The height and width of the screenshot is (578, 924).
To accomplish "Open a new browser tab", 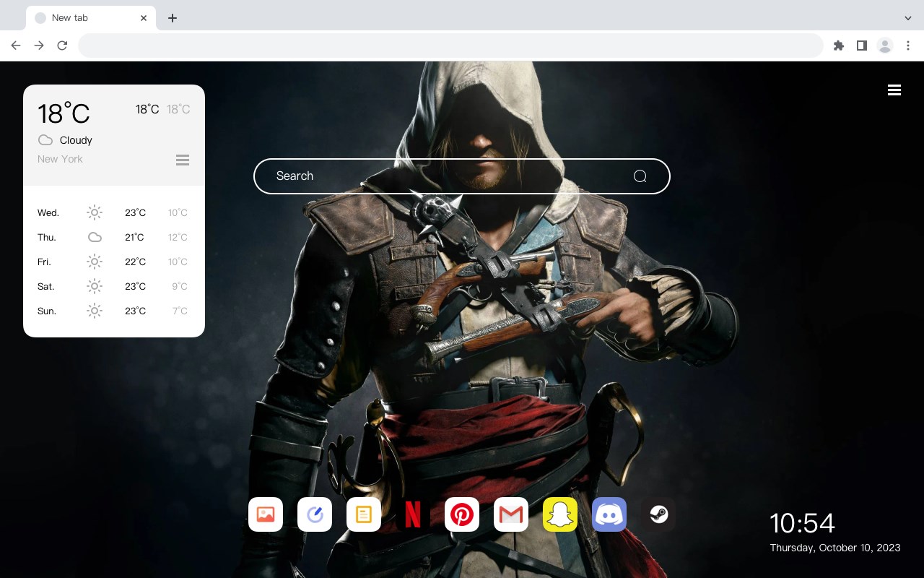I will (172, 18).
